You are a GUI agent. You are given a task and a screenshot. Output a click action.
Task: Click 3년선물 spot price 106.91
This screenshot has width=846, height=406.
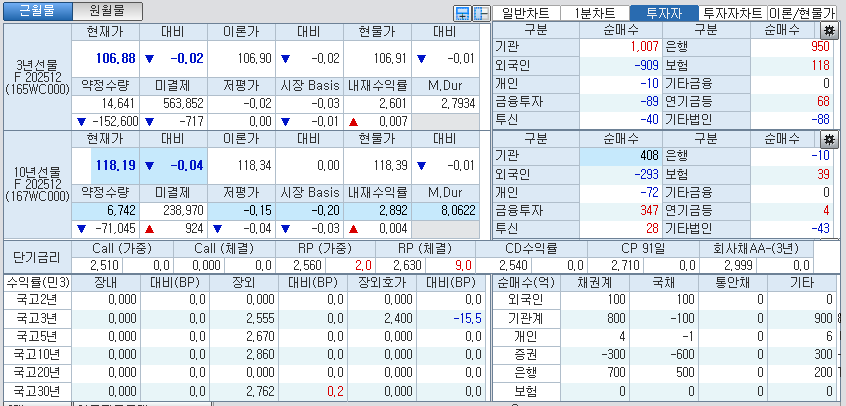(x=390, y=58)
